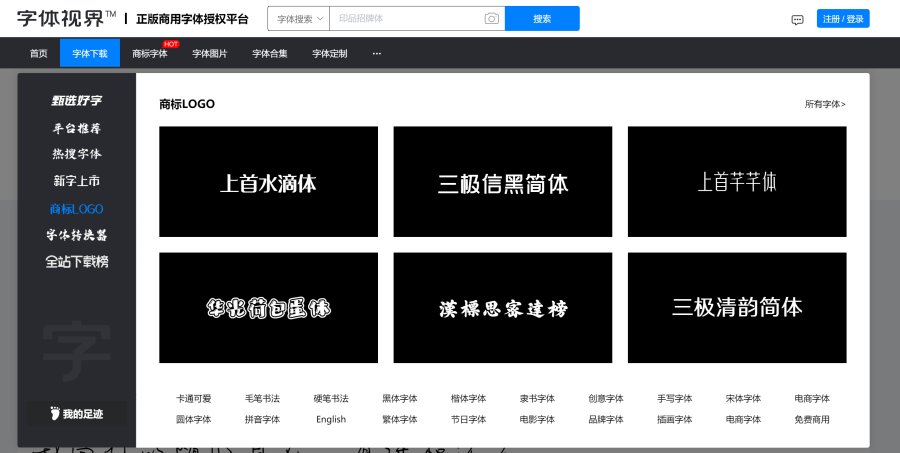
Task: Go to 字体图片 in navigation
Action: (210, 53)
